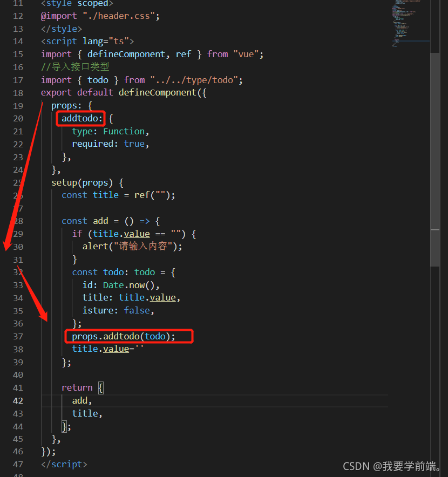Click the "required: true" property
This screenshot has height=477, width=448.
click(x=110, y=144)
